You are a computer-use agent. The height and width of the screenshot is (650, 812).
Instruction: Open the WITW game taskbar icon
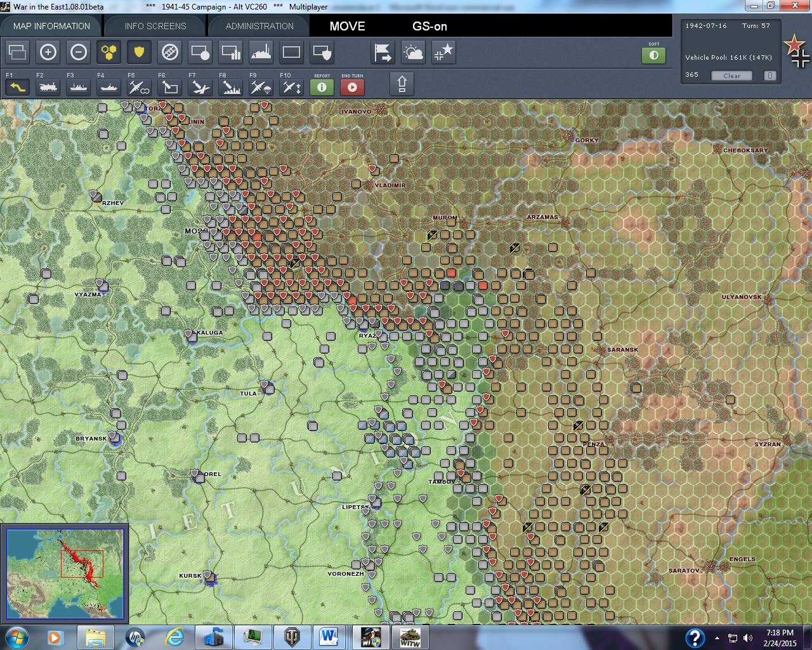(x=410, y=637)
